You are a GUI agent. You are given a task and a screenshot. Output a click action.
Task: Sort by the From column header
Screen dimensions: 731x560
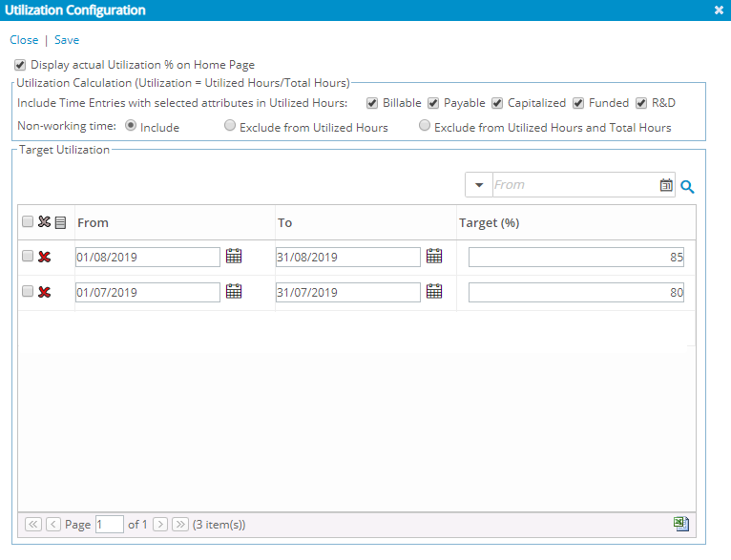[x=93, y=222]
